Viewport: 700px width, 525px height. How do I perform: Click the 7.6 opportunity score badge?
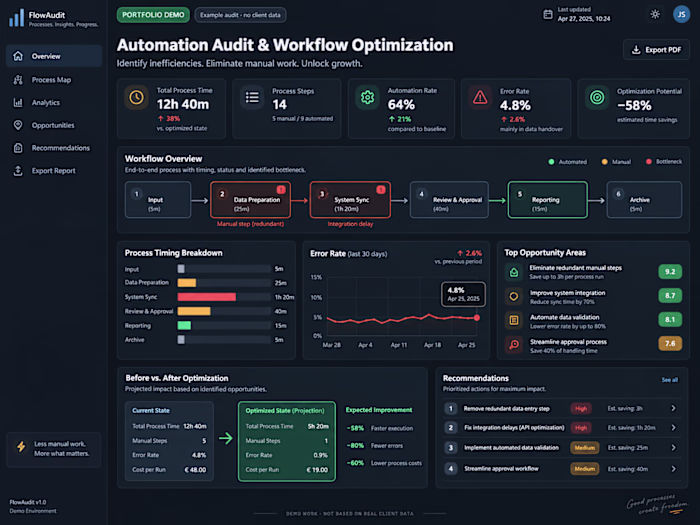pos(670,344)
